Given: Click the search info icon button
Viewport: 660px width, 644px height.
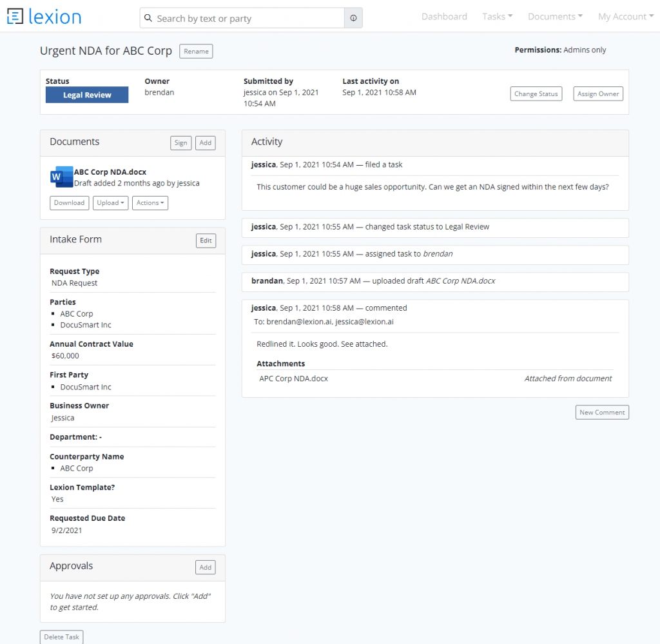Looking at the screenshot, I should tap(353, 19).
